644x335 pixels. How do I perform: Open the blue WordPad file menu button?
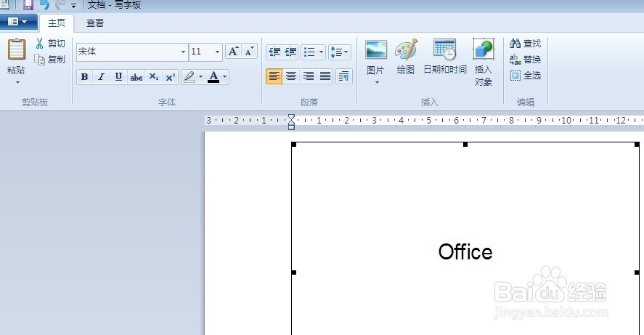click(18, 21)
